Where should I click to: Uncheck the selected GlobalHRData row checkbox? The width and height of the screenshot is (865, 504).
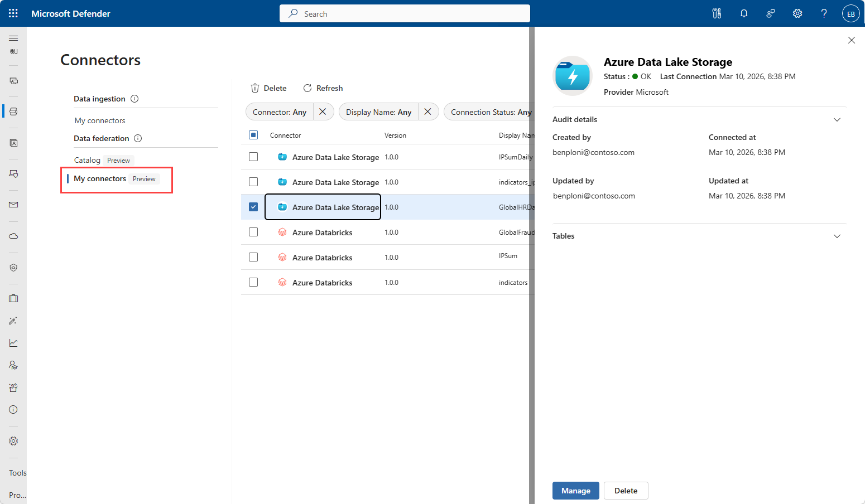(253, 207)
